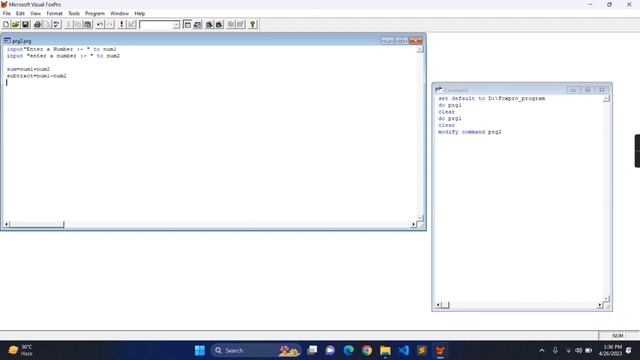Click the horizontal scrollbar thumb in prg2.prg editor
The width and height of the screenshot is (640, 360).
[37, 224]
